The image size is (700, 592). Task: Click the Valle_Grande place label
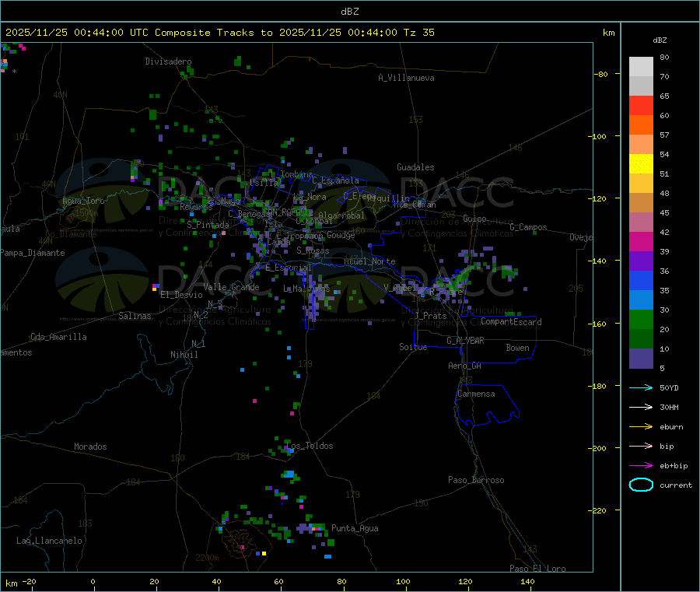[231, 287]
